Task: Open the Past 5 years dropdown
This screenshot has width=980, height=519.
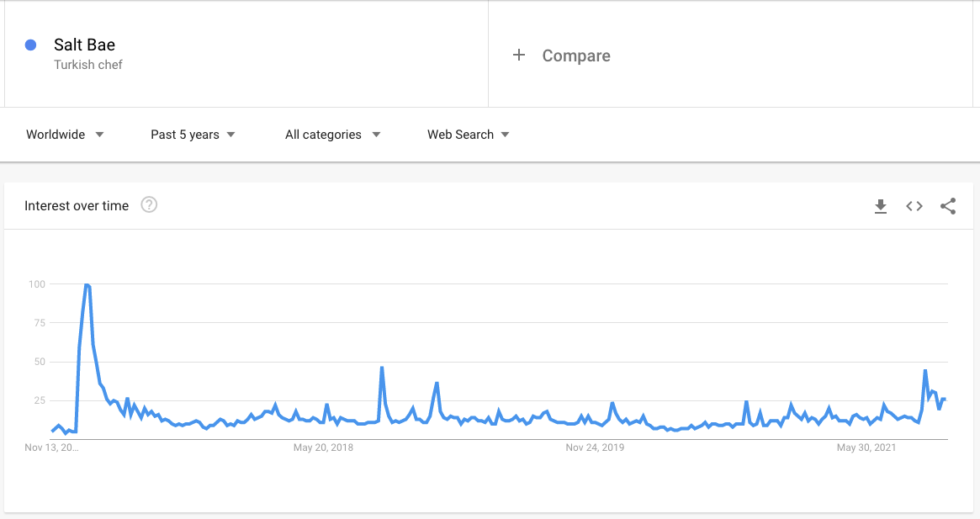Action: pos(193,135)
